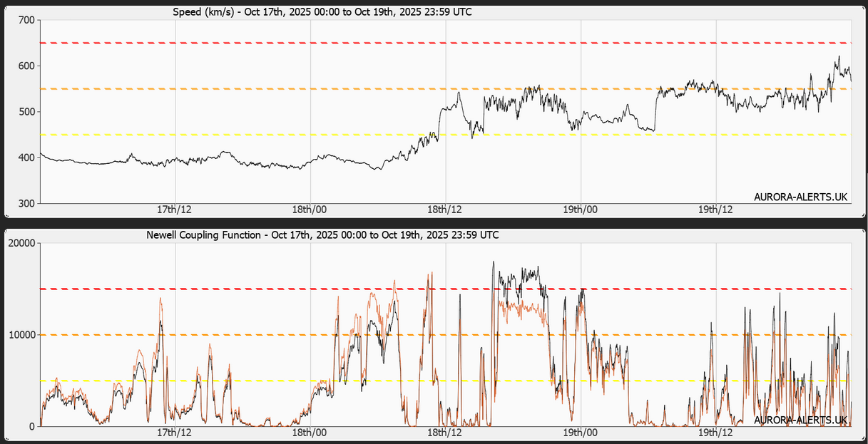Click the 700 label on Speed y-axis

coord(26,20)
